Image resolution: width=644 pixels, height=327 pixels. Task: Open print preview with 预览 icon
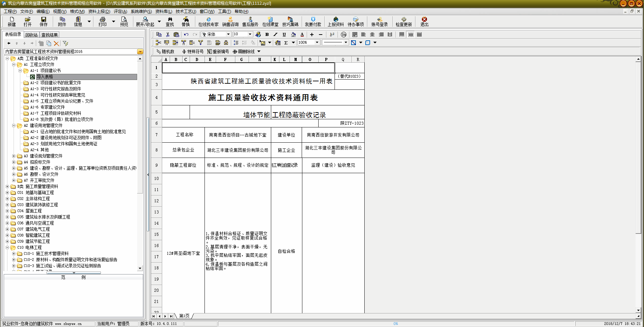click(124, 21)
